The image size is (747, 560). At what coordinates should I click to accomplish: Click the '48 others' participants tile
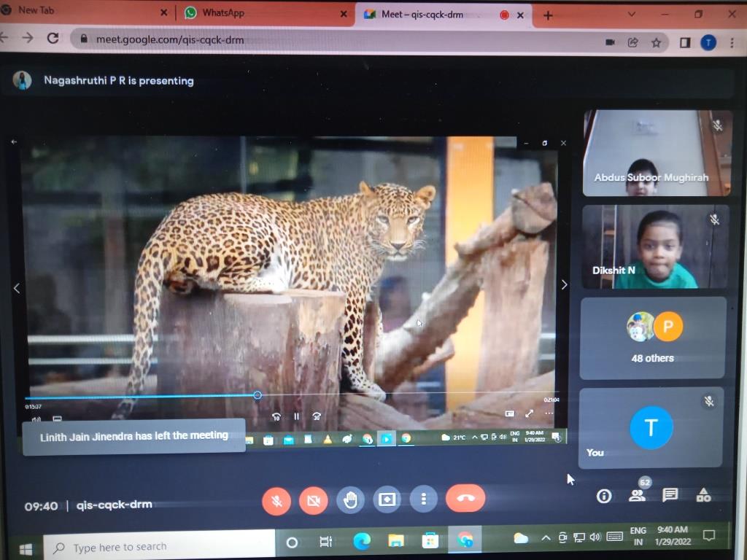653,338
